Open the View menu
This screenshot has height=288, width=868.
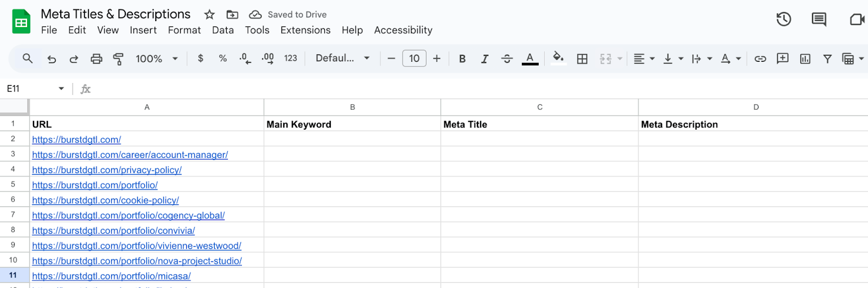click(x=108, y=30)
